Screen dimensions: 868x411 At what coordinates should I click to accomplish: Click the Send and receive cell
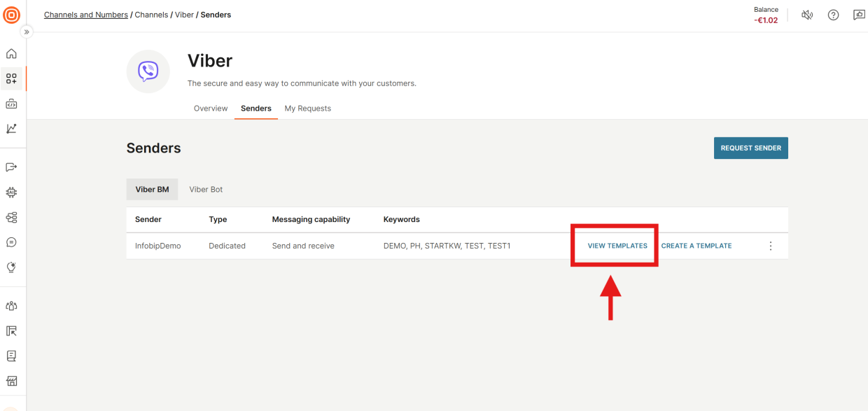303,246
